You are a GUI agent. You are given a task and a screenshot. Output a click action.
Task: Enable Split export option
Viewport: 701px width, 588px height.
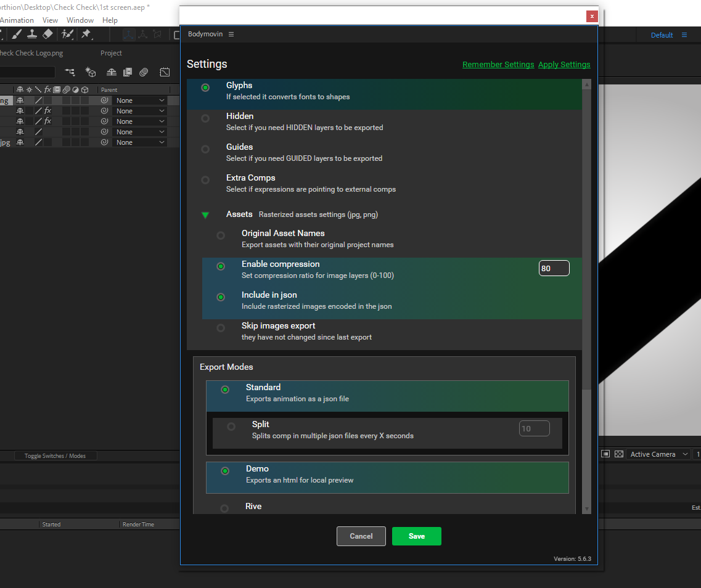pyautogui.click(x=231, y=427)
